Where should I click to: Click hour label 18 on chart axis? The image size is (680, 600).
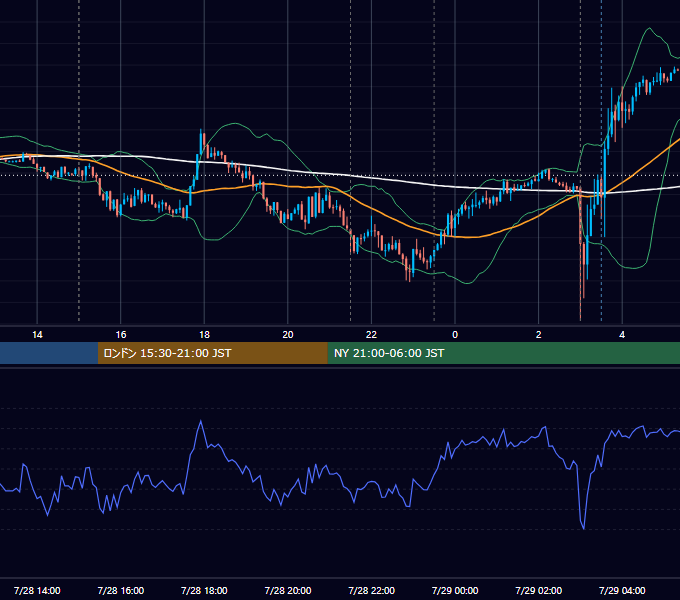(204, 335)
